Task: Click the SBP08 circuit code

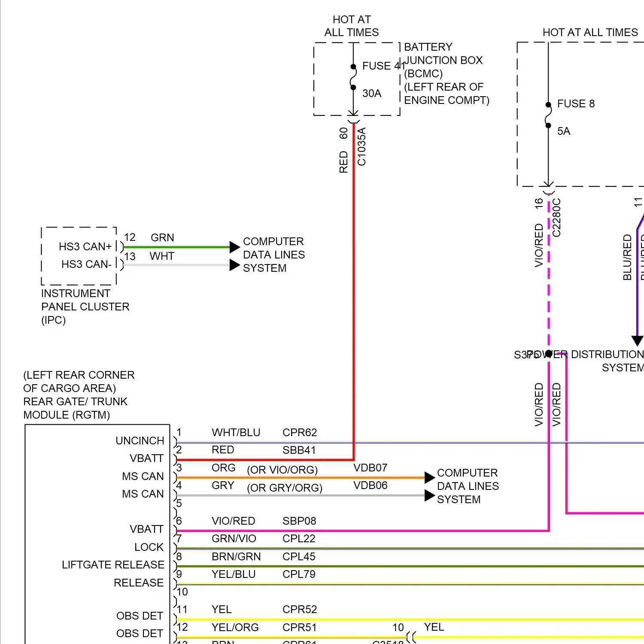Action: tap(299, 521)
